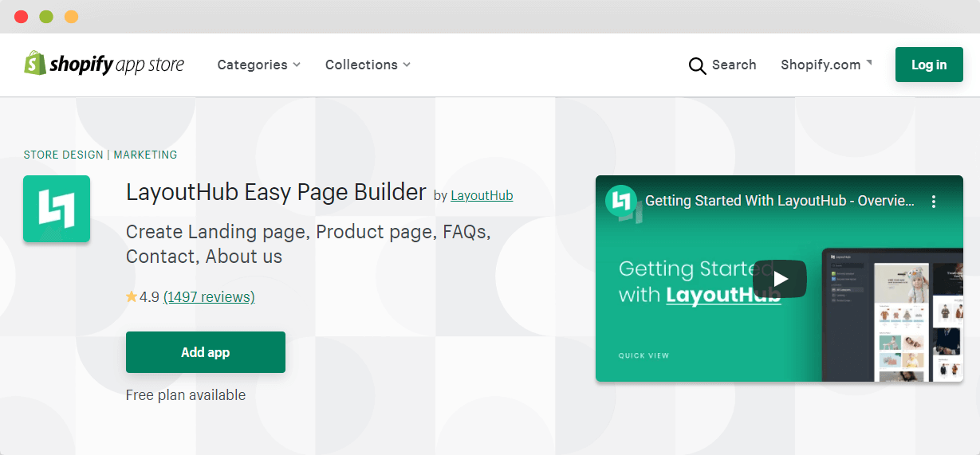The width and height of the screenshot is (980, 455).
Task: Click the green window control button
Action: click(x=46, y=17)
